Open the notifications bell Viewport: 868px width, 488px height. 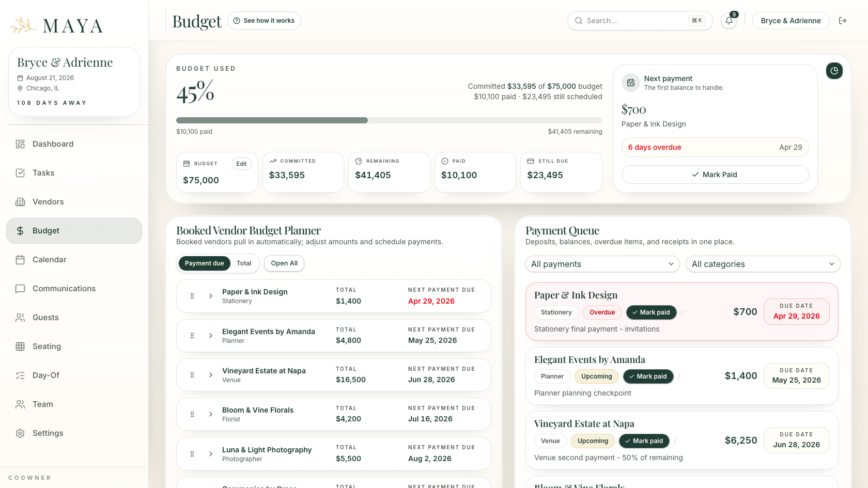click(x=729, y=21)
